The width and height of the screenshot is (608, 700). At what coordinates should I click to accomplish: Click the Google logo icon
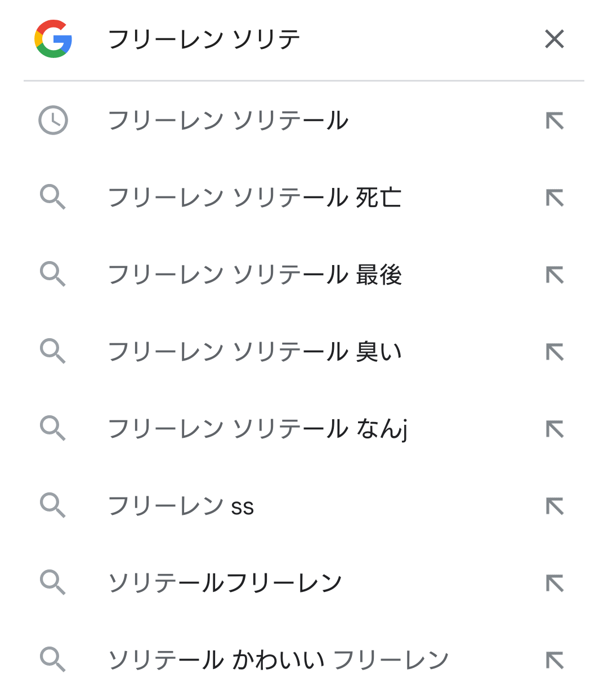(53, 39)
